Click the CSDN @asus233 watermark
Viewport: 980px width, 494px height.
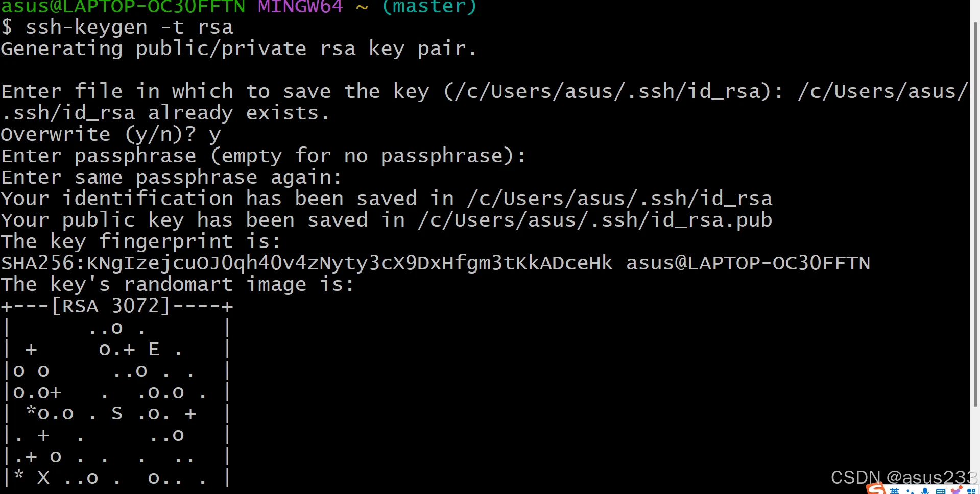click(x=904, y=478)
